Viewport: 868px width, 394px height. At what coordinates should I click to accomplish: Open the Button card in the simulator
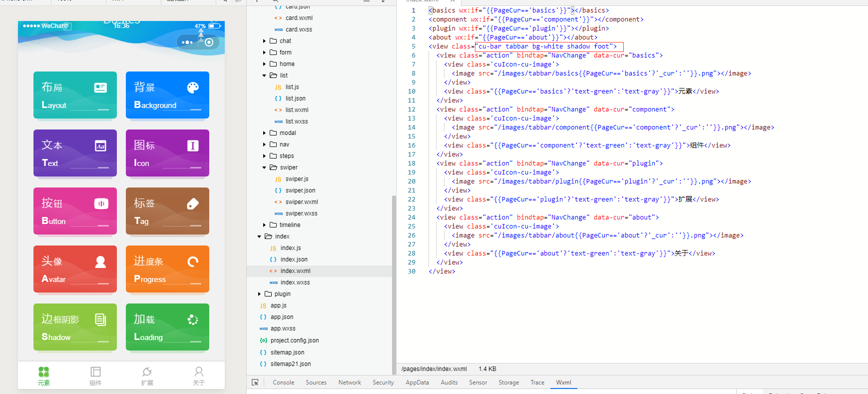[75, 211]
